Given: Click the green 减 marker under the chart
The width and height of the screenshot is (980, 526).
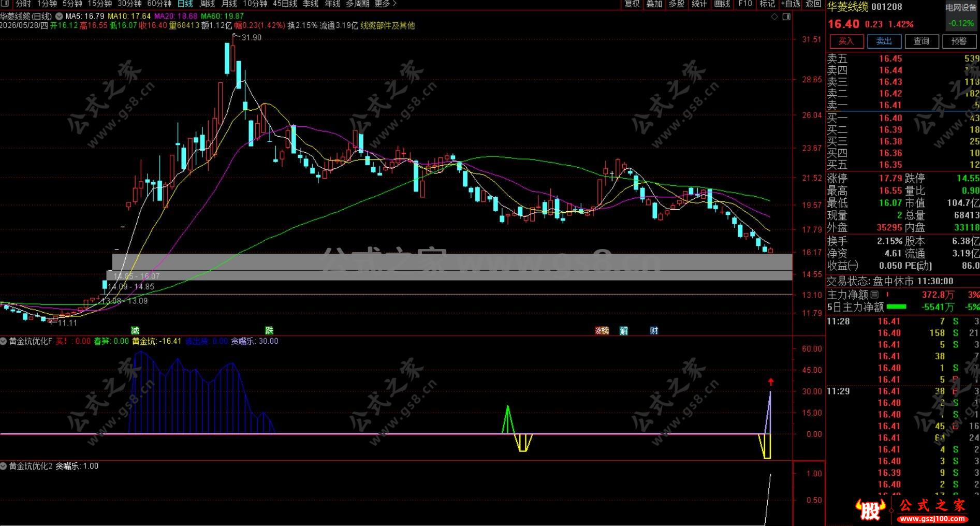Looking at the screenshot, I should click(x=135, y=330).
